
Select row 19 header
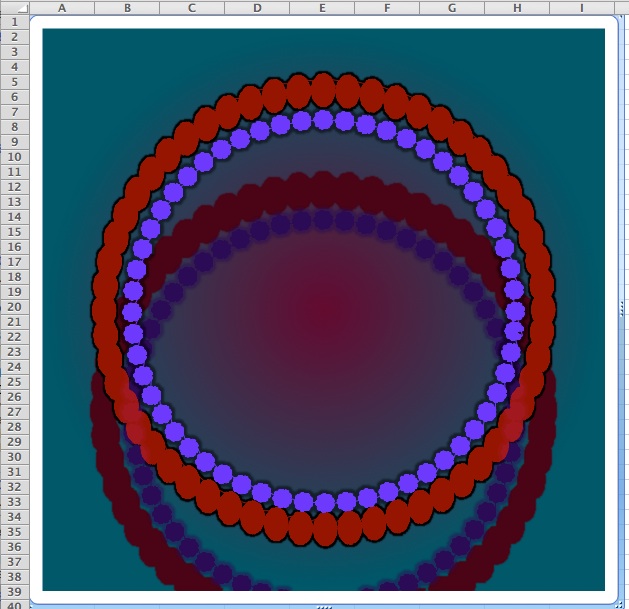(x=14, y=292)
